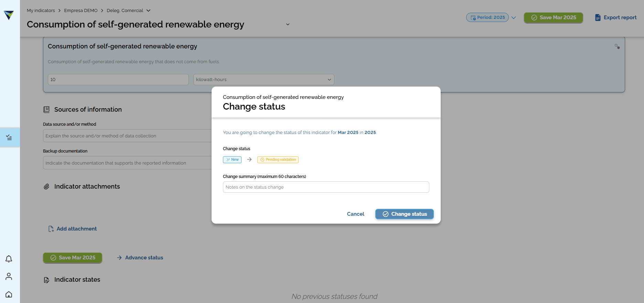Open the indicators checklist sidebar icon
The height and width of the screenshot is (303, 644).
click(x=9, y=137)
